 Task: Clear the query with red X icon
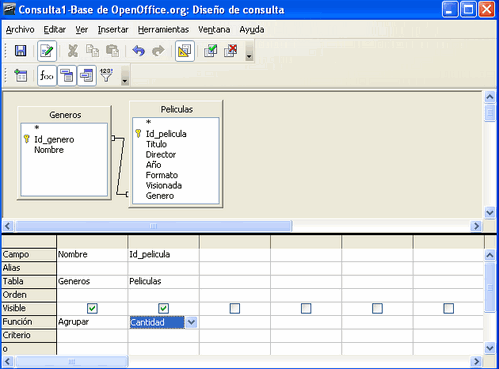tap(231, 51)
